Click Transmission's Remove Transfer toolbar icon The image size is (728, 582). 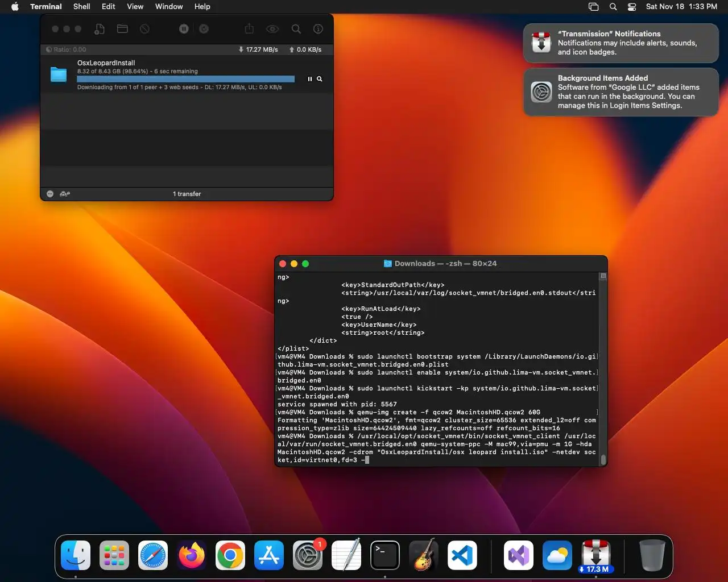[145, 29]
